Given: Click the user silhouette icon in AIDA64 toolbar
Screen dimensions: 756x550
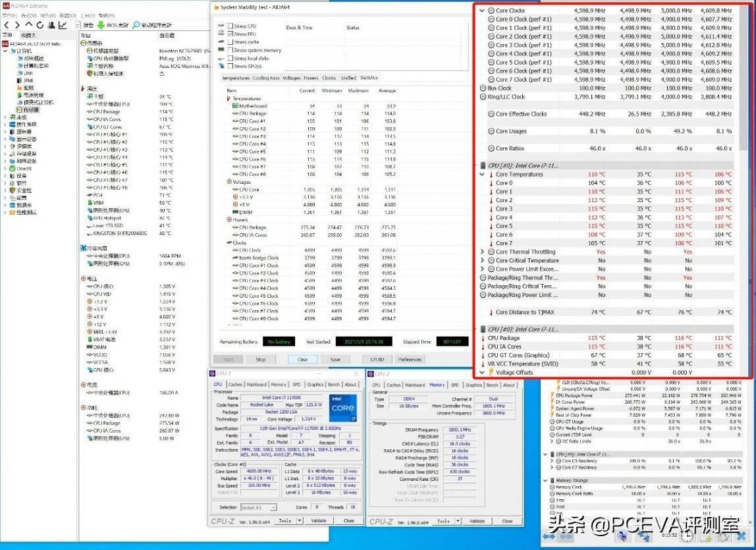Looking at the screenshot, I should pyautogui.click(x=51, y=25).
